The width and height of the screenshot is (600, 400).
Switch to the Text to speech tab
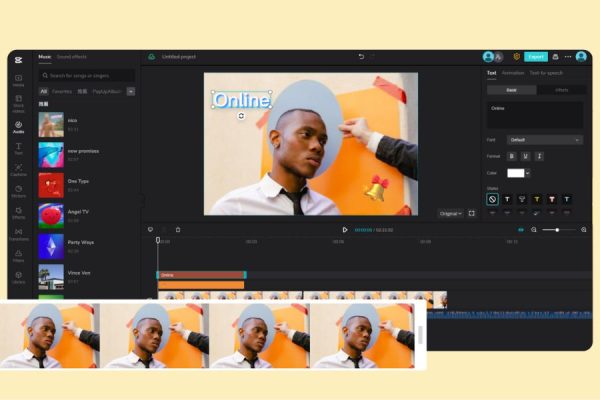point(545,73)
